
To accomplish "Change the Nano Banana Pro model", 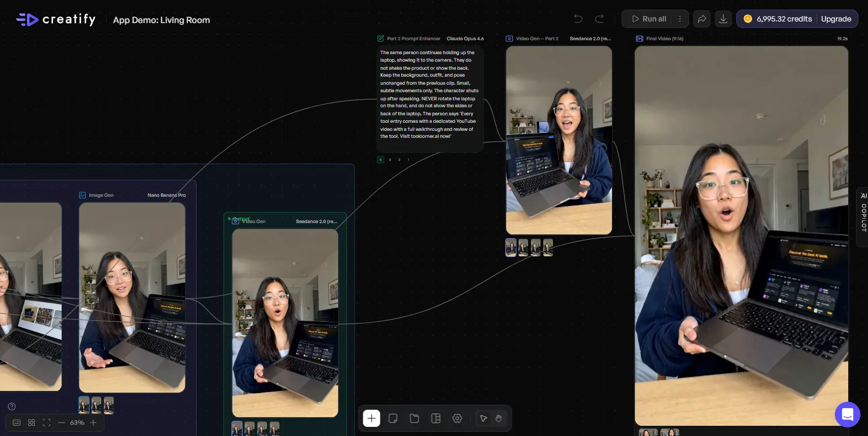I will click(167, 195).
